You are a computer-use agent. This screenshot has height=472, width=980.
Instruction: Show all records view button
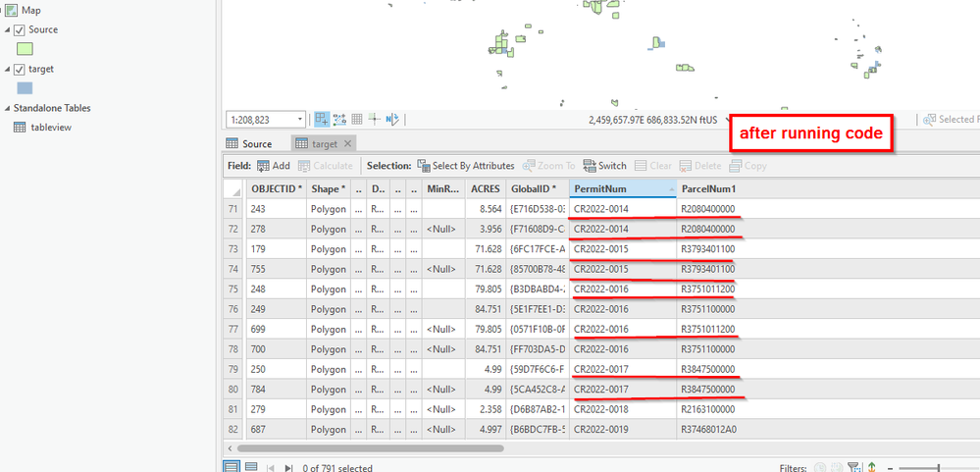coord(232,467)
